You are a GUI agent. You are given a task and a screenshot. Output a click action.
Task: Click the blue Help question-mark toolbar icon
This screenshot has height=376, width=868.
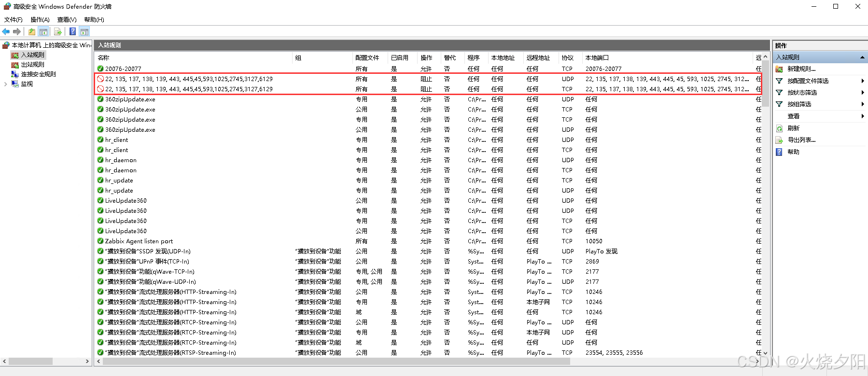click(x=72, y=32)
